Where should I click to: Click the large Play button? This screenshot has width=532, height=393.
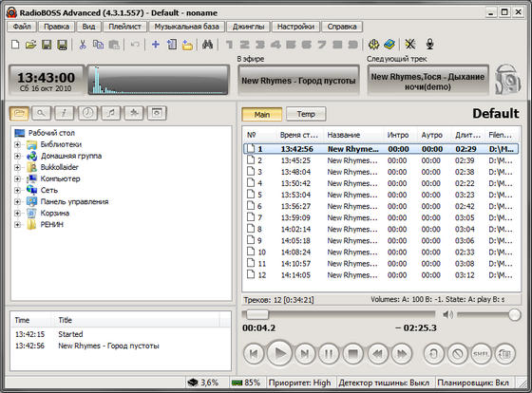(279, 354)
